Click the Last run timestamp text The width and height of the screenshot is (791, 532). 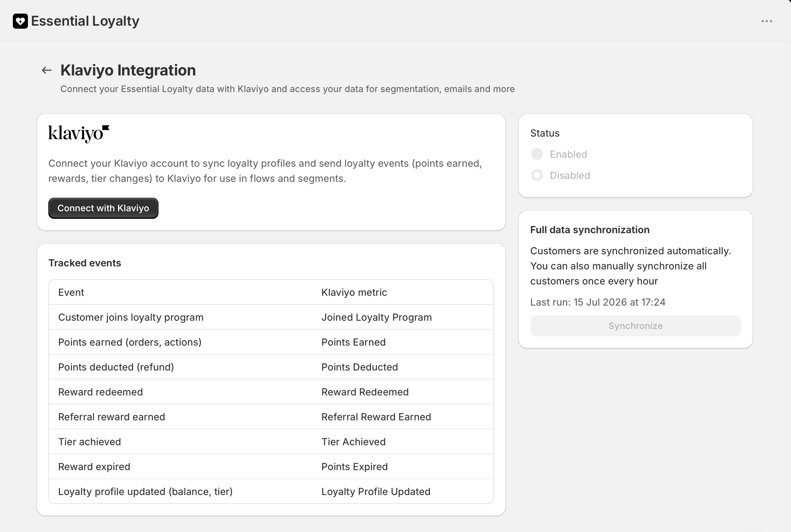(598, 302)
